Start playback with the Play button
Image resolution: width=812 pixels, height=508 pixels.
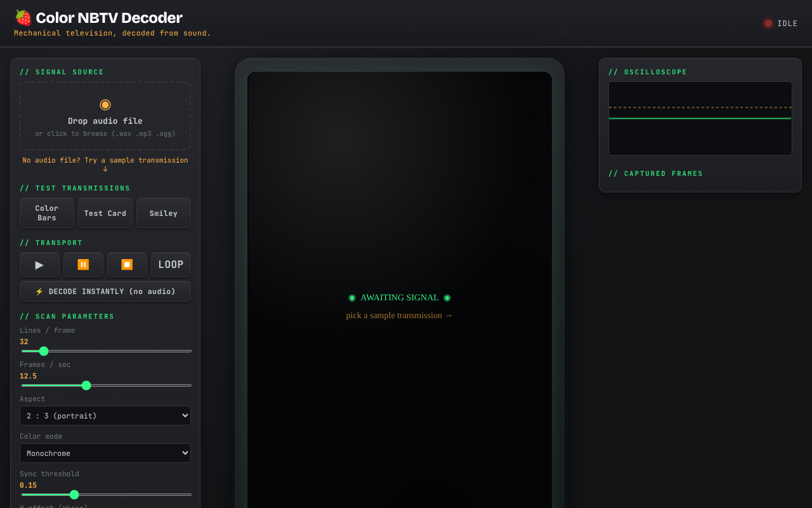(39, 265)
